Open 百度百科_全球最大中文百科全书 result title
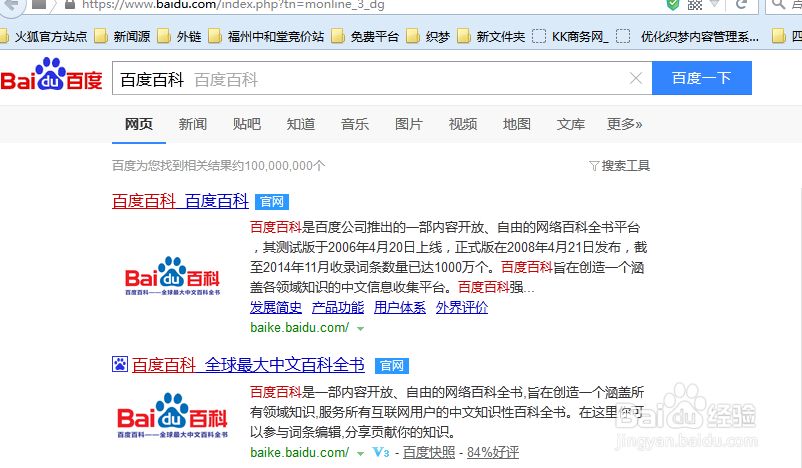 point(248,365)
